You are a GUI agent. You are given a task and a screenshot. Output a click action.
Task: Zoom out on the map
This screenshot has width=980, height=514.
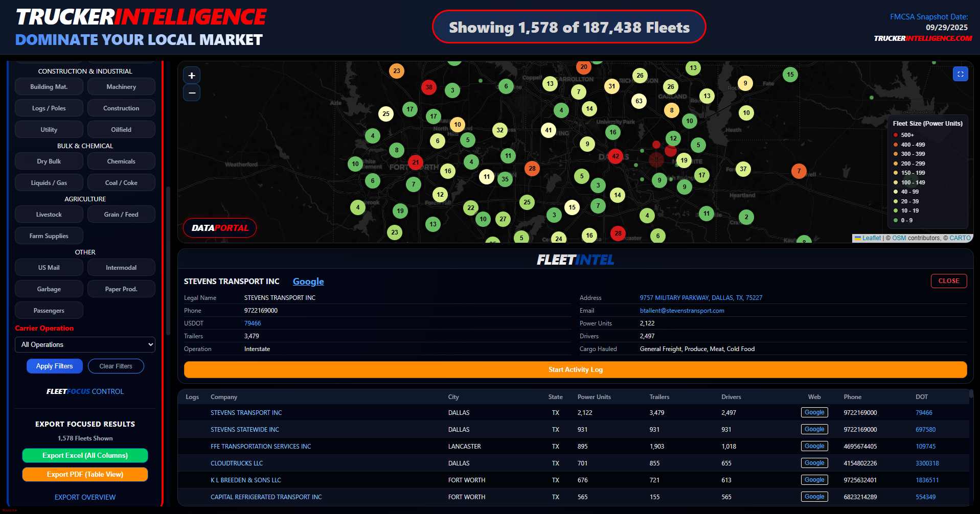click(x=191, y=92)
